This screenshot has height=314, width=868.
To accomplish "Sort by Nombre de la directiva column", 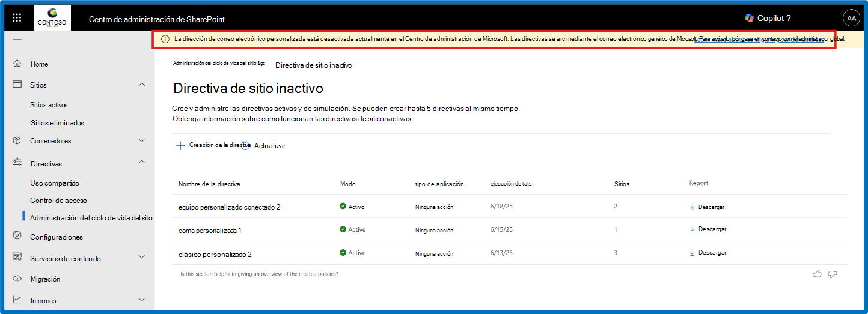I will pos(209,184).
